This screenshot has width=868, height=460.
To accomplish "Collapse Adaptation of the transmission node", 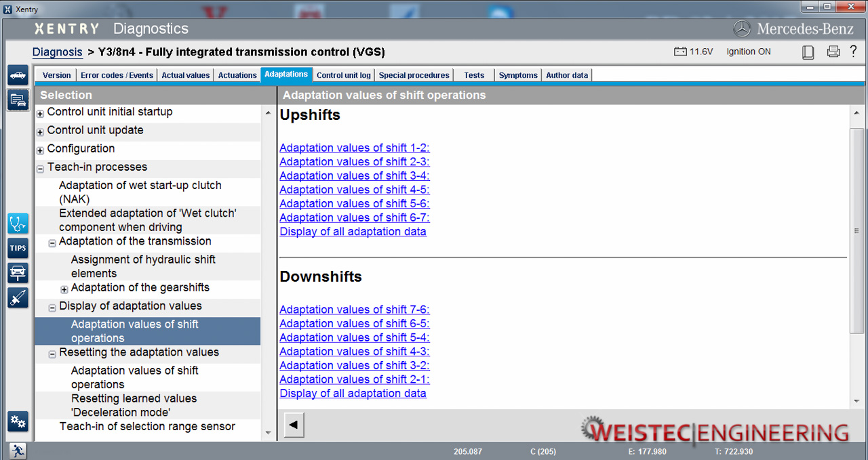I will coord(52,243).
